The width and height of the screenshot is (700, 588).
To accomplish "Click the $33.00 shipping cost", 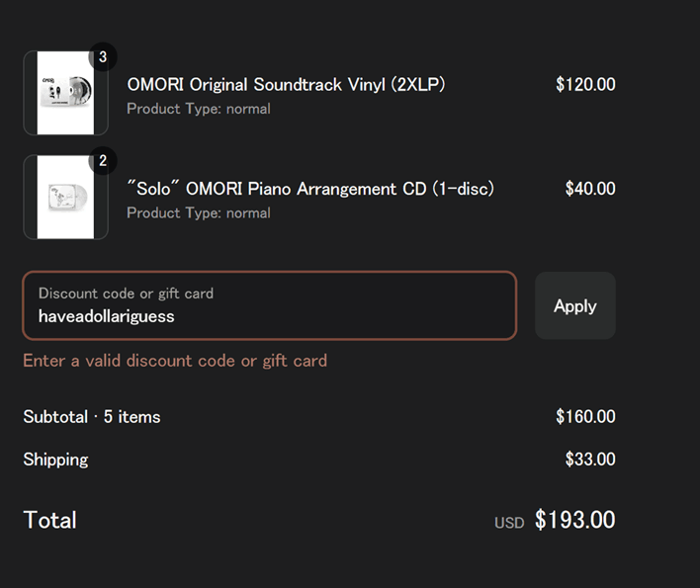I will [x=590, y=460].
